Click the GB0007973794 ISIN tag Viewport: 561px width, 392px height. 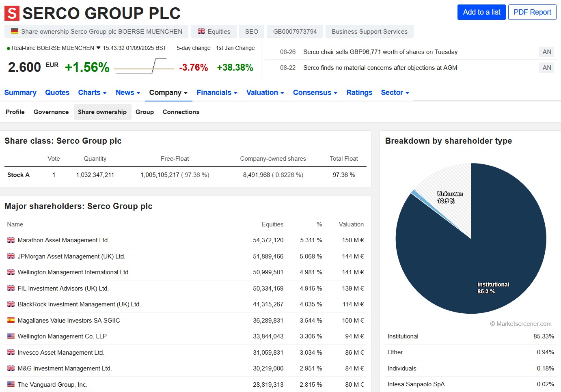[295, 31]
